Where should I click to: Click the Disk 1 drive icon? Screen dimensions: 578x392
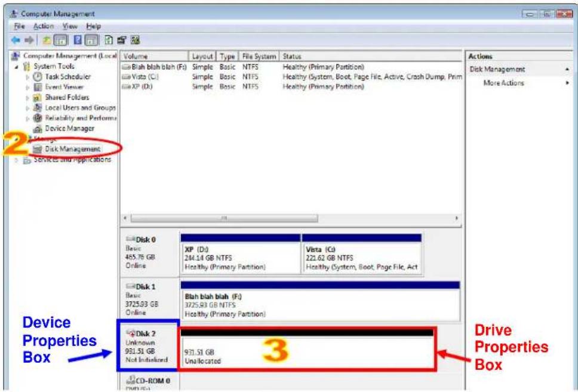point(131,286)
